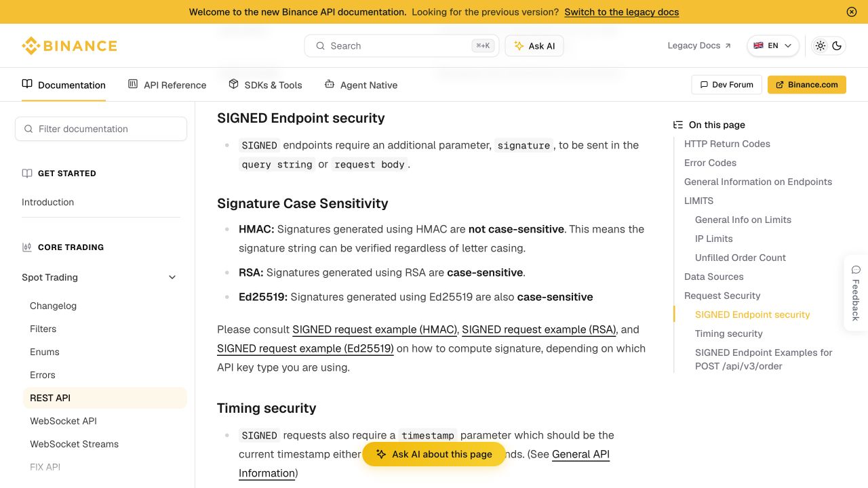Click the UK flag language icon
Image resolution: width=868 pixels, height=488 pixels.
pyautogui.click(x=758, y=45)
